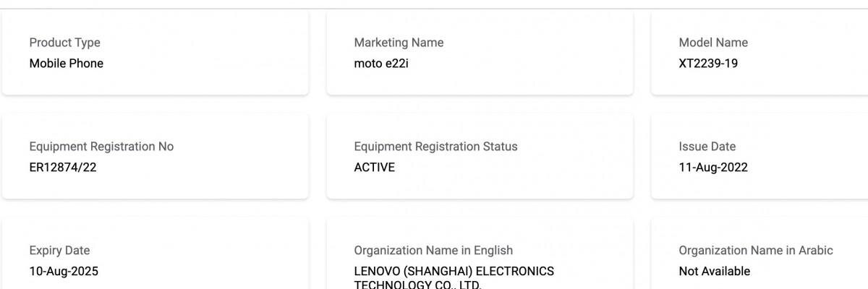Select the LENOVO (SHANGHAI) ELECTRONICS organization text

click(x=454, y=272)
